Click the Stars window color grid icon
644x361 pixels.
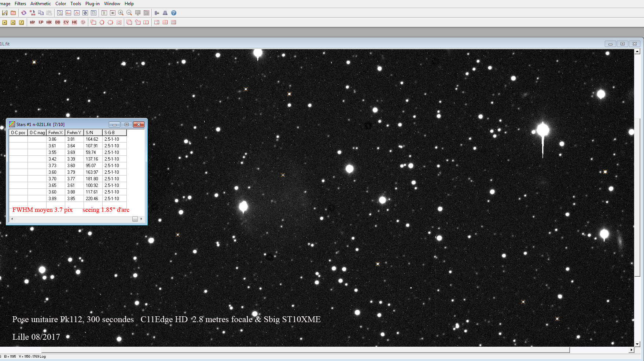point(12,124)
